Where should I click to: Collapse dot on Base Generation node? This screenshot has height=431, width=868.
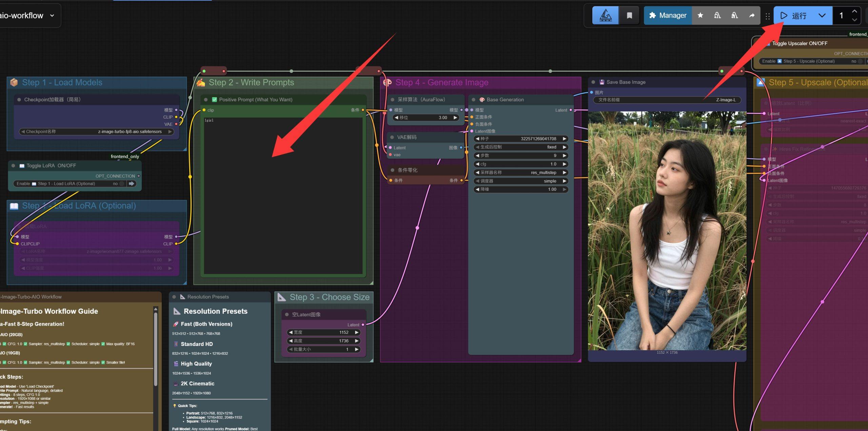click(474, 100)
